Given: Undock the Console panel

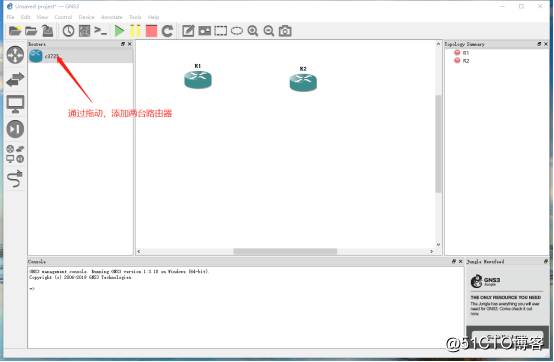Looking at the screenshot, I should coord(454,261).
